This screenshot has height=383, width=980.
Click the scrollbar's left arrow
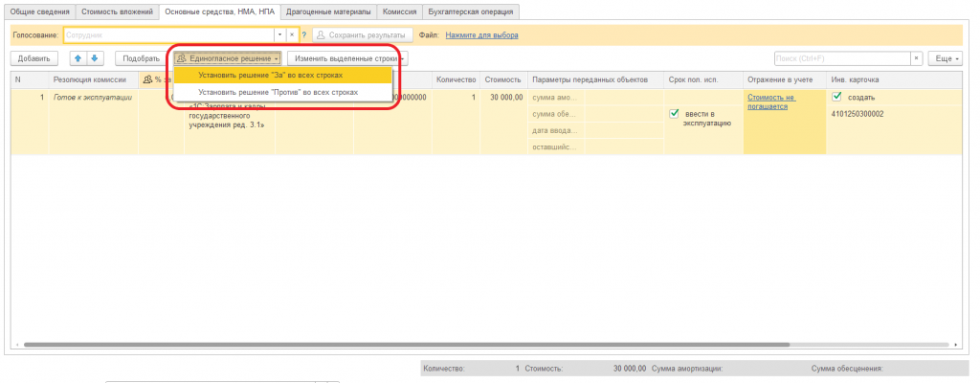(16, 345)
